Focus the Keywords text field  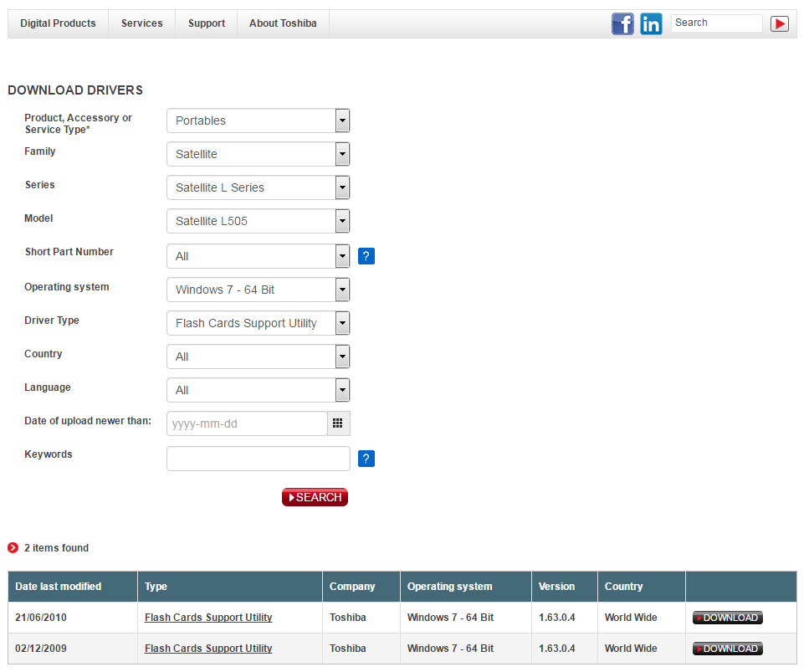[x=258, y=459]
